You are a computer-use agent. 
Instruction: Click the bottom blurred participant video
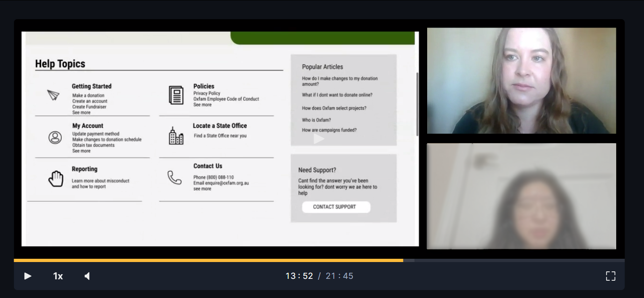click(522, 196)
